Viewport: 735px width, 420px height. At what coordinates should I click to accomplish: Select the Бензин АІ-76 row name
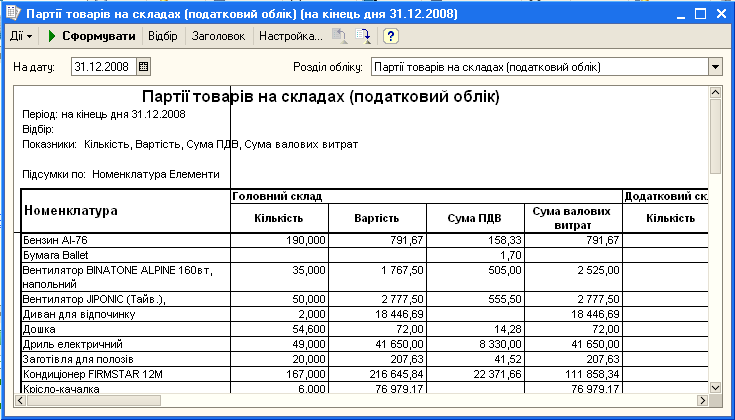126,240
